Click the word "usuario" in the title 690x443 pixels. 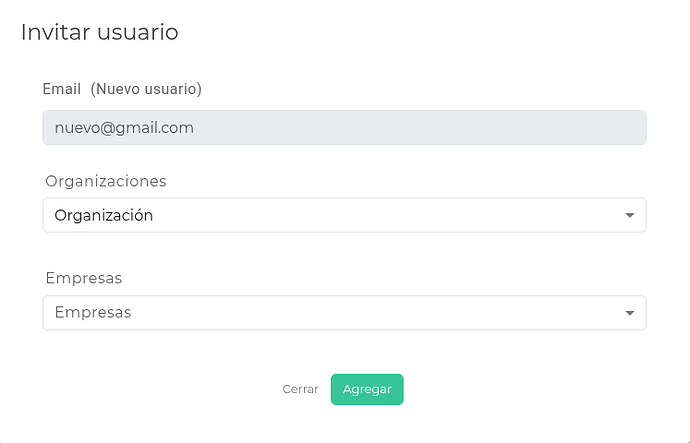pyautogui.click(x=138, y=32)
